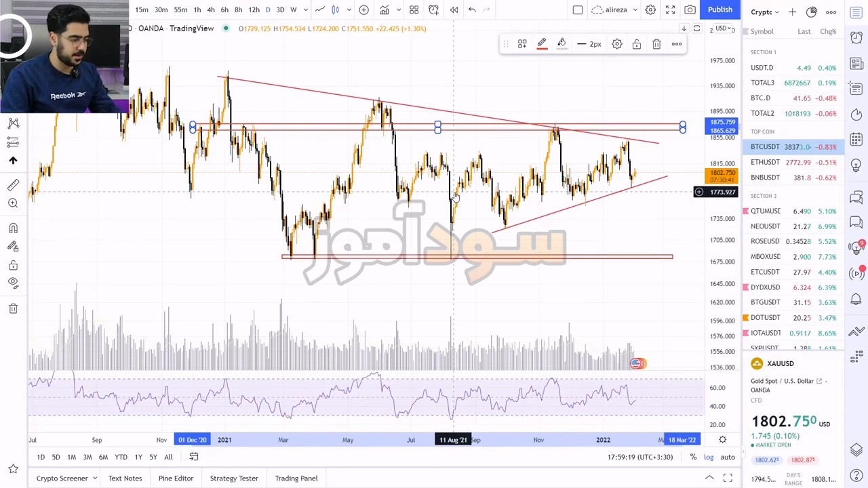
Task: Switch to 4h timeframe
Action: pos(211,9)
